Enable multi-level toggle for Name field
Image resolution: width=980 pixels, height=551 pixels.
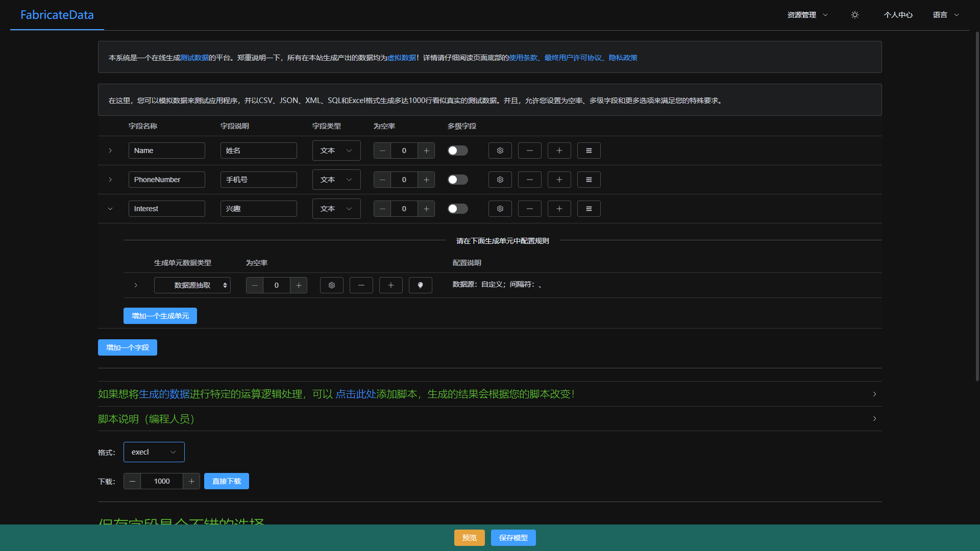coord(457,151)
